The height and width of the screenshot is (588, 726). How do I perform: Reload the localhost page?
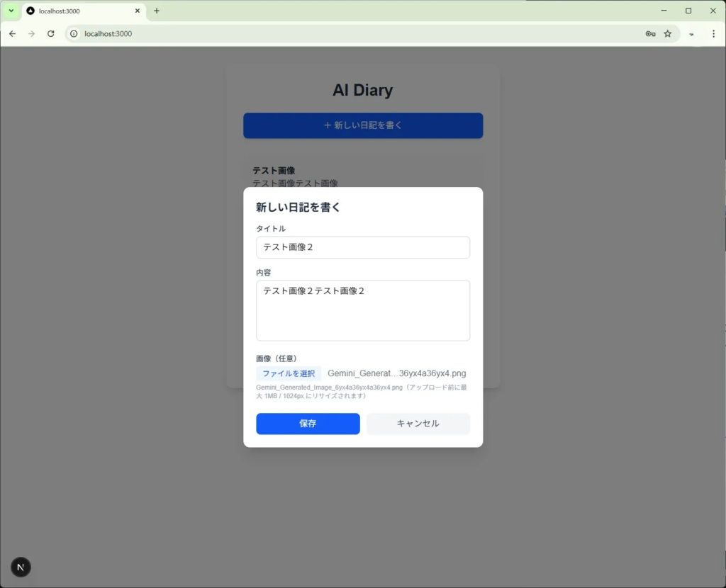50,33
